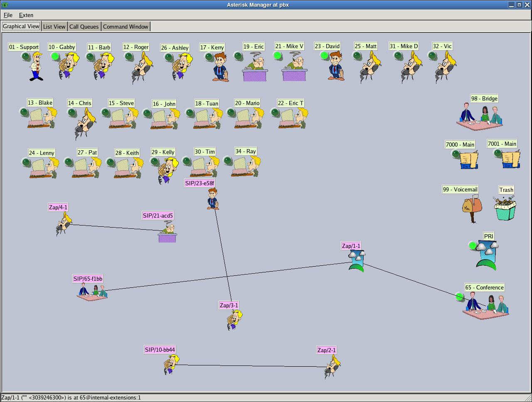Click the 28 - Keith label
Image resolution: width=532 pixels, height=402 pixels.
point(127,153)
